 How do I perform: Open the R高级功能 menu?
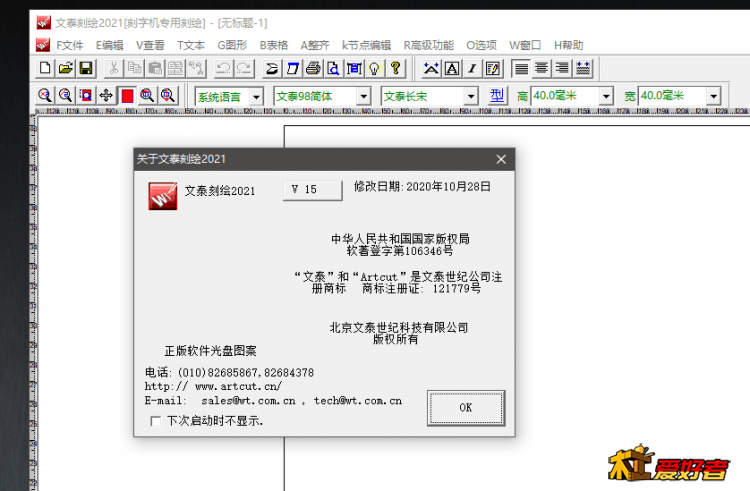pyautogui.click(x=429, y=45)
